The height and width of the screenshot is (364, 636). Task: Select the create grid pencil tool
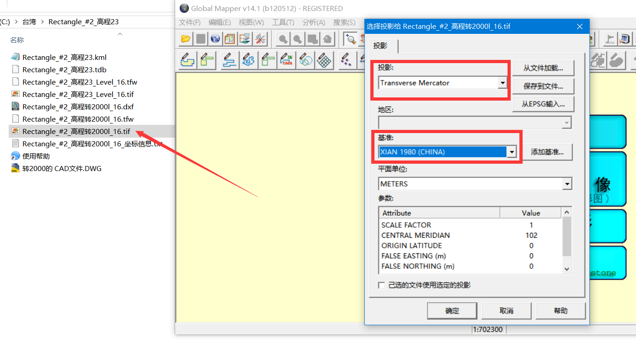pos(324,60)
